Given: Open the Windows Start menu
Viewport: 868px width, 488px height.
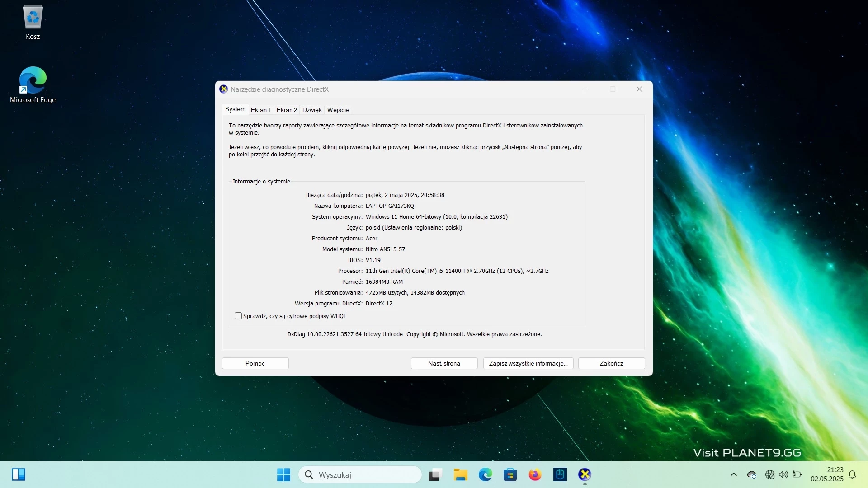Looking at the screenshot, I should click(283, 474).
